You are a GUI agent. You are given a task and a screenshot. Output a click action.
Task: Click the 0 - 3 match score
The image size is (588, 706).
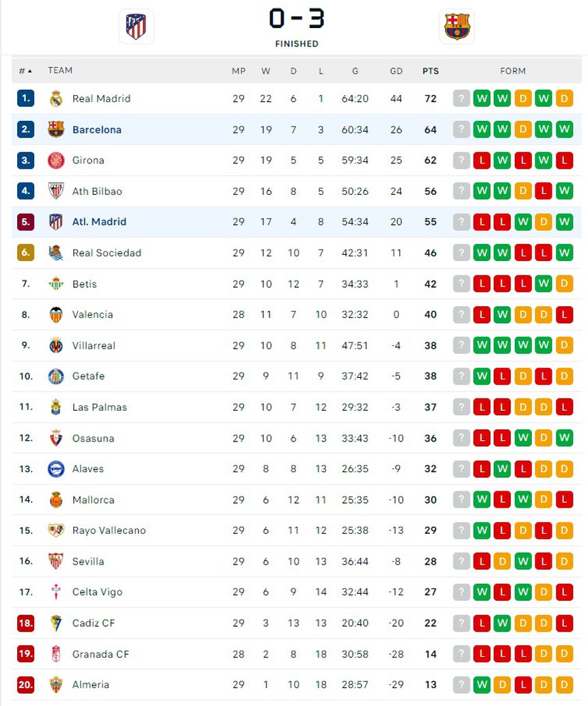click(297, 19)
